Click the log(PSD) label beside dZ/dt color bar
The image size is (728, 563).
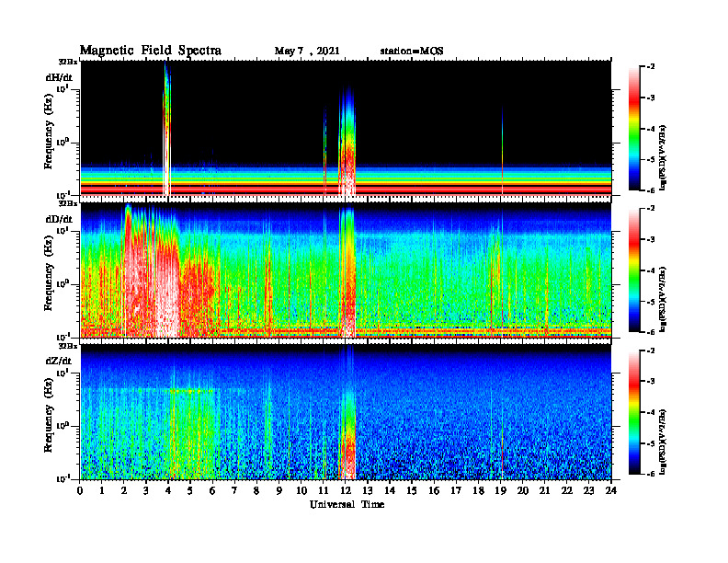coord(663,442)
